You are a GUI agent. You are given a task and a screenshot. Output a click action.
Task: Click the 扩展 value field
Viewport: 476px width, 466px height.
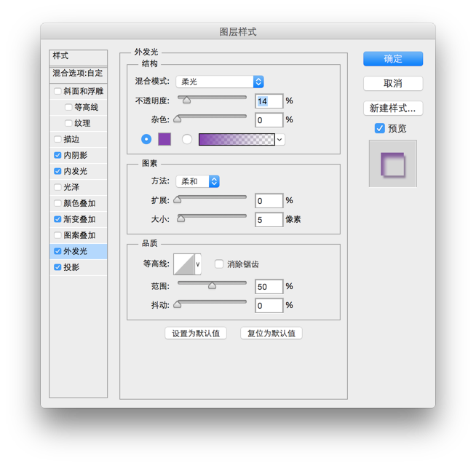click(x=269, y=201)
